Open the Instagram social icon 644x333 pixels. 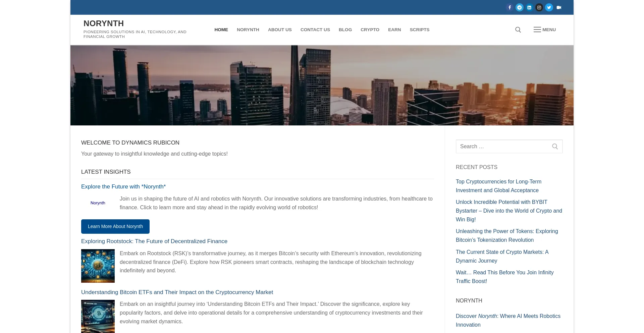[539, 7]
